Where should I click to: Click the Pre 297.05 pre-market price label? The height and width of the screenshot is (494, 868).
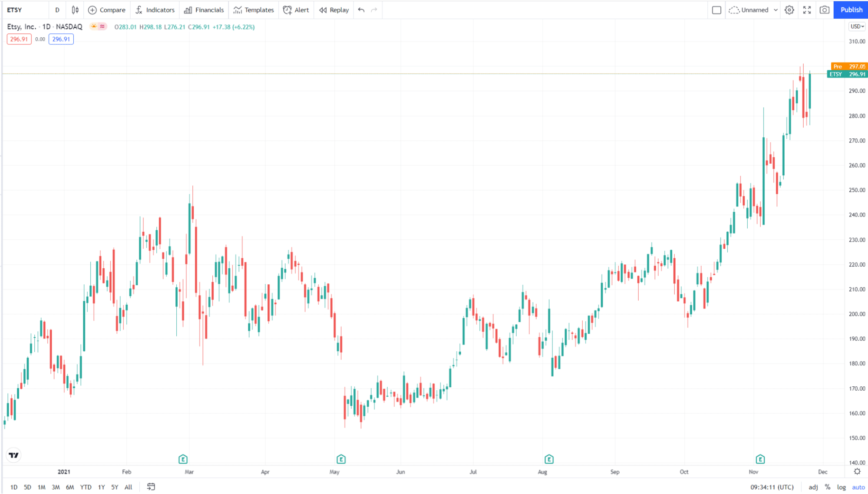tap(849, 66)
